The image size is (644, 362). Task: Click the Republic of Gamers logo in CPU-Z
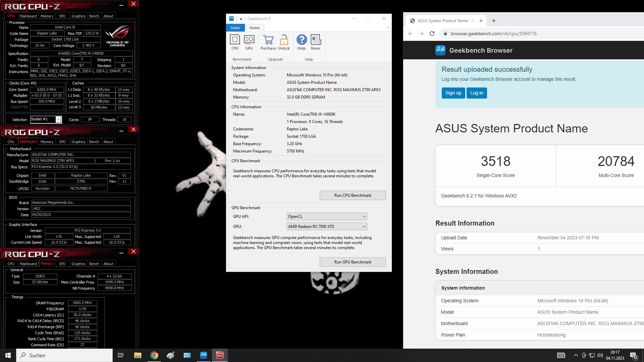(x=117, y=36)
